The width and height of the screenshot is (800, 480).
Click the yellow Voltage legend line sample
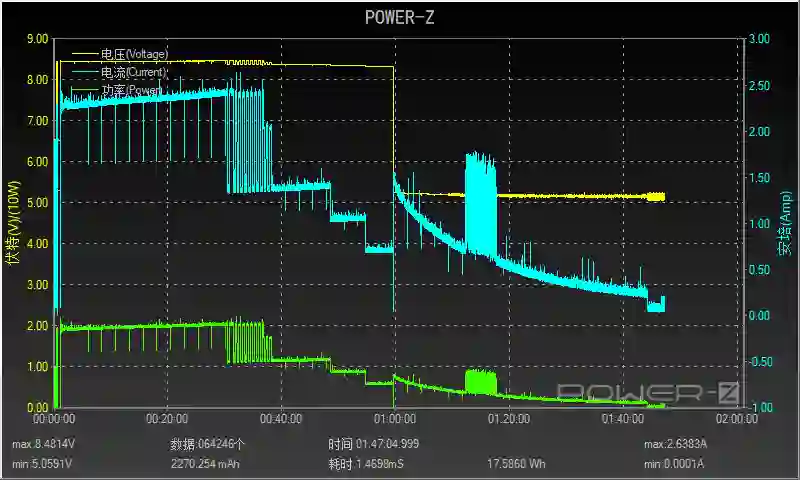pyautogui.click(x=84, y=54)
